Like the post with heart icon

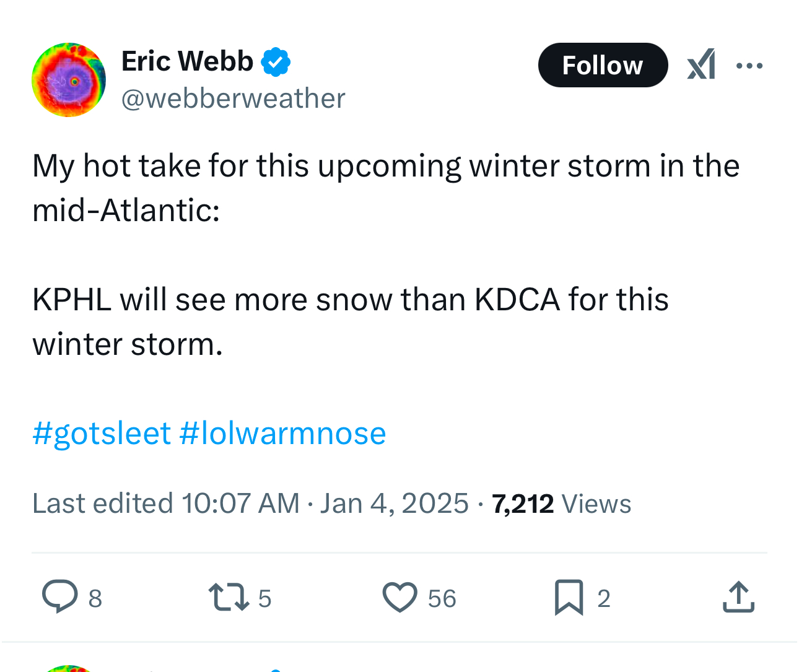400,598
